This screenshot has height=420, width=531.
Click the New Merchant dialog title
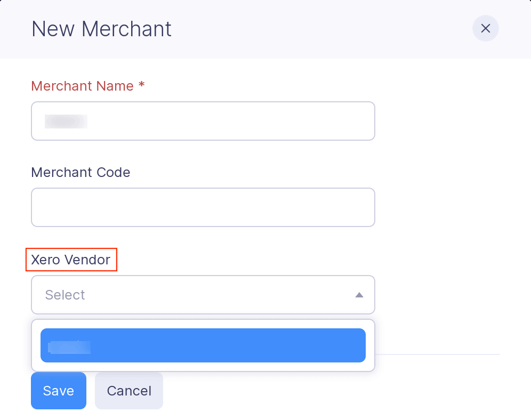click(x=101, y=29)
